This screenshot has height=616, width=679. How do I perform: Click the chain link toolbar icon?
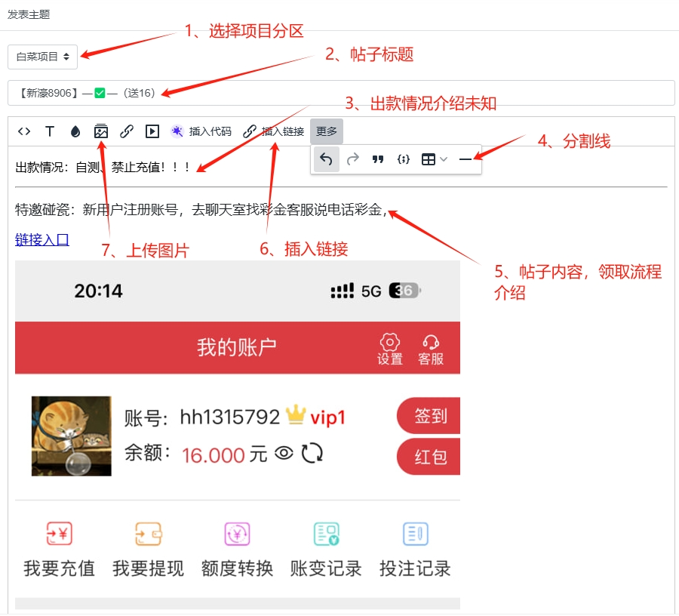127,131
